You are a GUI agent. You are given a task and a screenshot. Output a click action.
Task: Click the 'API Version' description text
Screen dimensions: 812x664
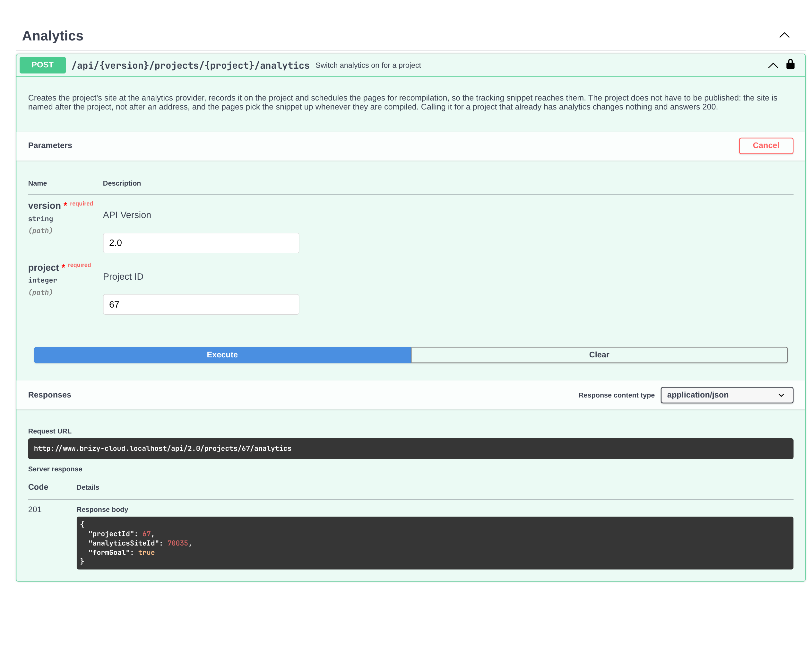[127, 215]
